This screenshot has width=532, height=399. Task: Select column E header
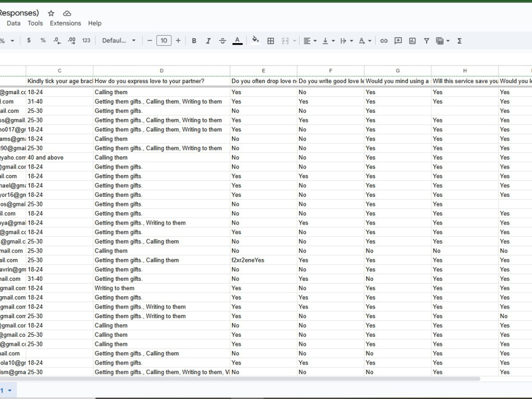pos(263,71)
